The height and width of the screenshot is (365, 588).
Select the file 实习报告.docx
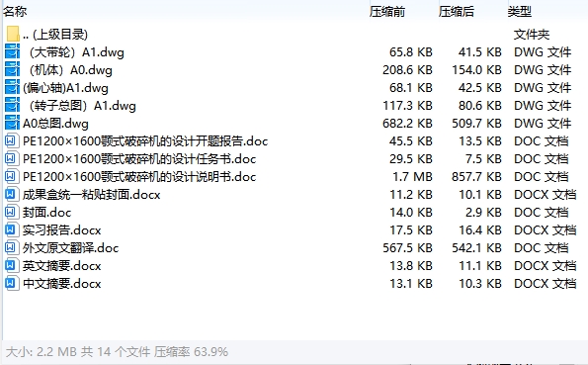[x=61, y=230]
